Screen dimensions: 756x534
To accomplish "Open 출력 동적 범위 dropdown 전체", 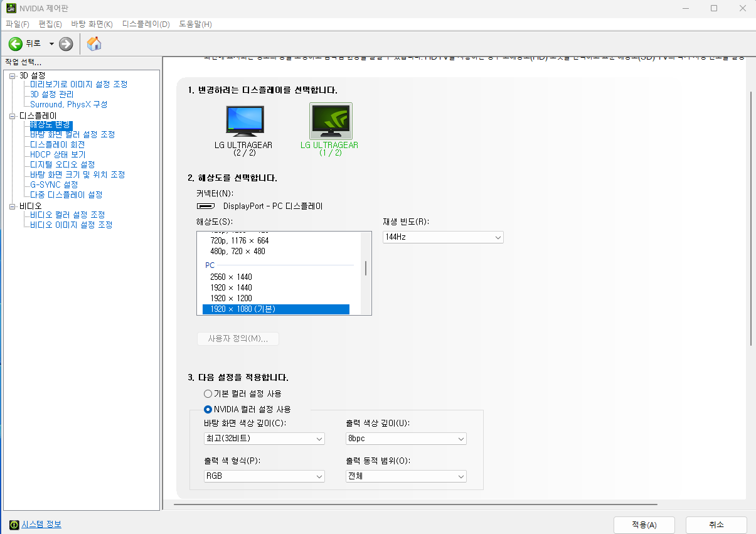I will (x=406, y=476).
